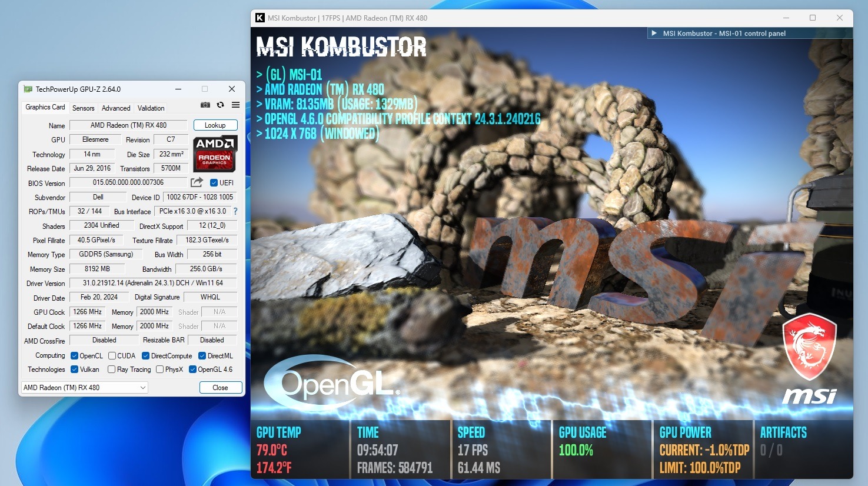
Task: Toggle the OpenGL 4.6 checkbox
Action: click(x=192, y=370)
